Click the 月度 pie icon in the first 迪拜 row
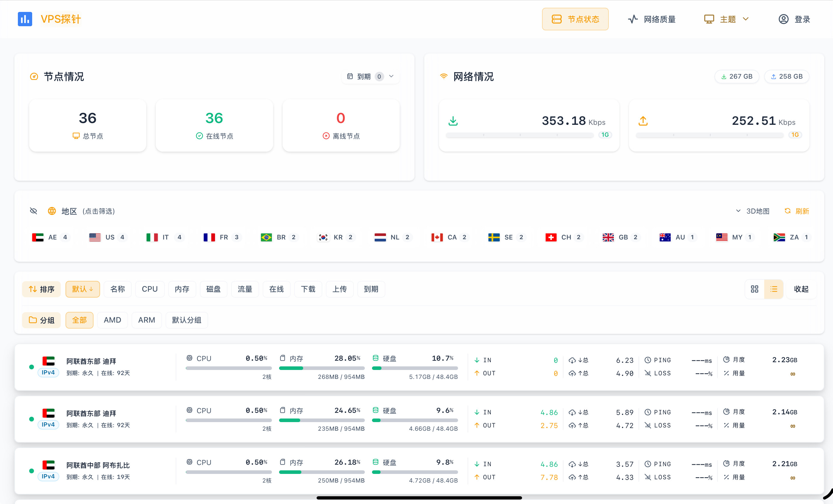Screen dimensions: 833x504 tap(726, 359)
